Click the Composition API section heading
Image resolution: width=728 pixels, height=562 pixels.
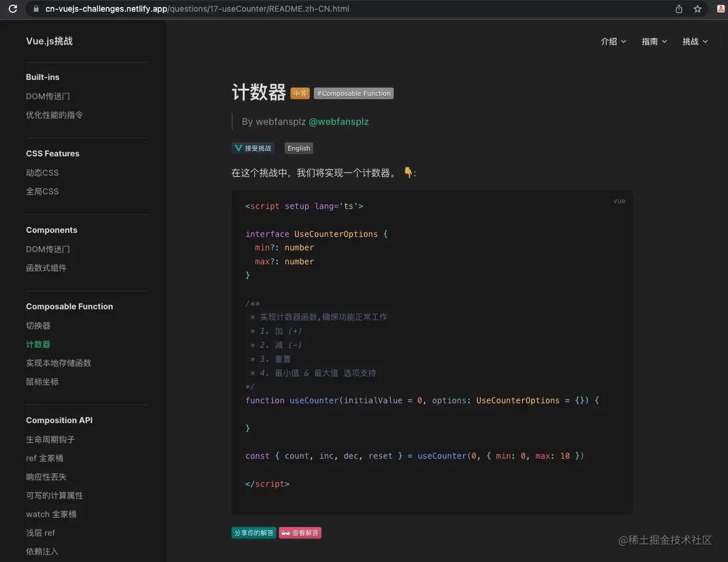(59, 420)
